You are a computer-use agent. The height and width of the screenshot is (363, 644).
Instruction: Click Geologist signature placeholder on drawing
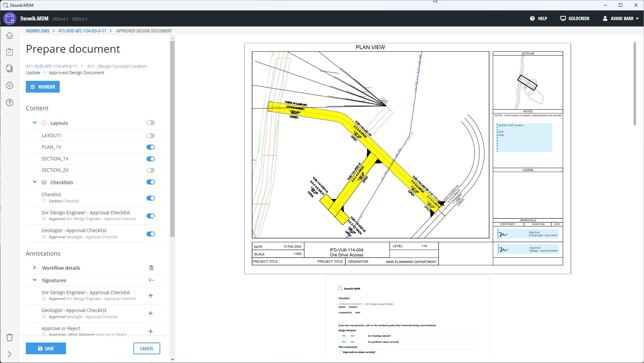point(528,249)
